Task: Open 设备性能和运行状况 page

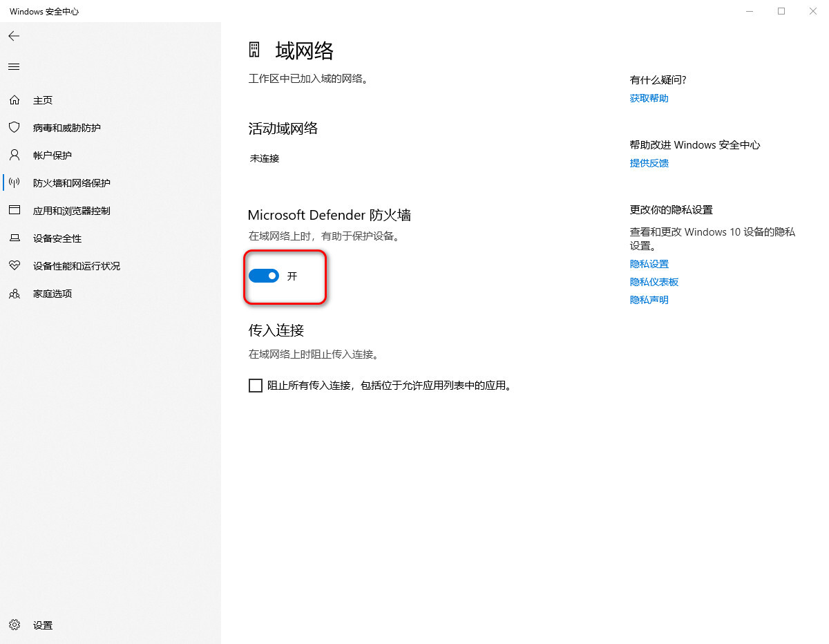Action: click(x=77, y=266)
